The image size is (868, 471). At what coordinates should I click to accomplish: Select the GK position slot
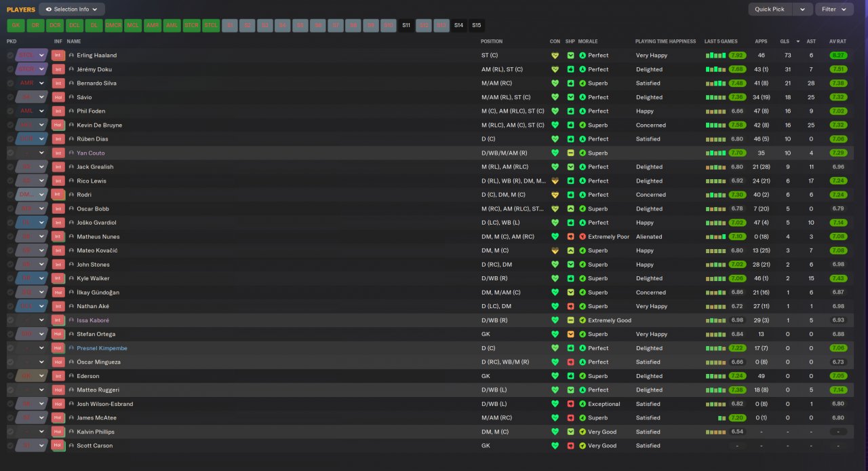click(x=16, y=25)
